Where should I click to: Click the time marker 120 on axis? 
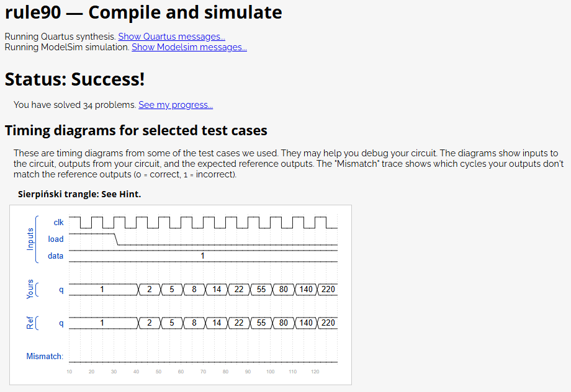pyautogui.click(x=315, y=372)
